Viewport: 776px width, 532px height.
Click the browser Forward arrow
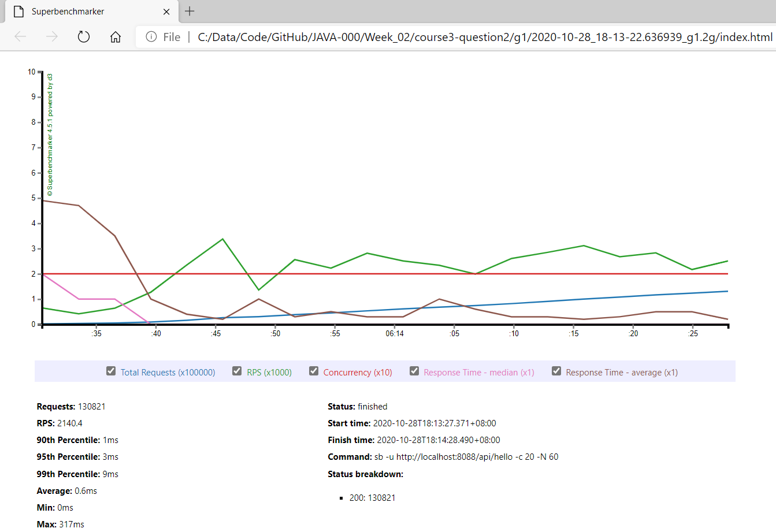pos(52,37)
